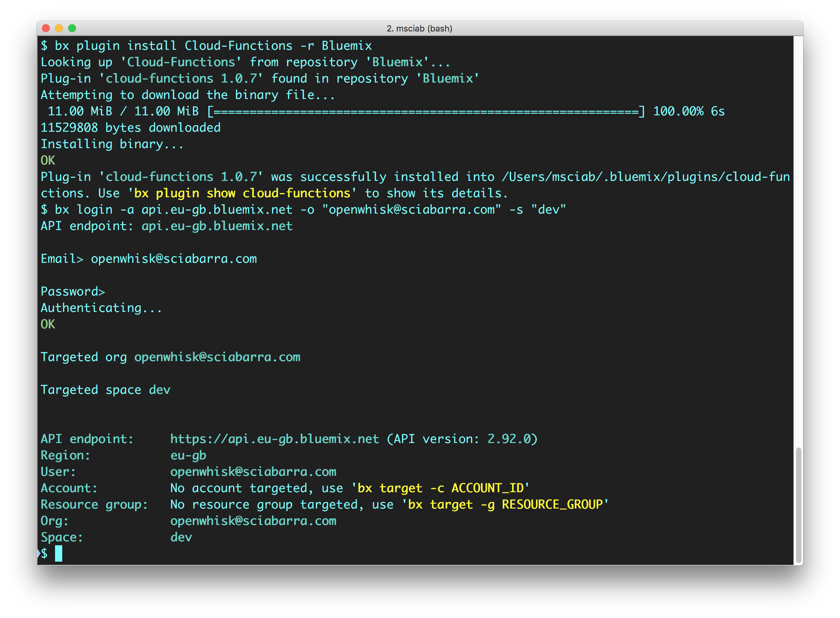The height and width of the screenshot is (618, 840).
Task: Click the 'Email>' input prompt line
Action: click(x=150, y=259)
